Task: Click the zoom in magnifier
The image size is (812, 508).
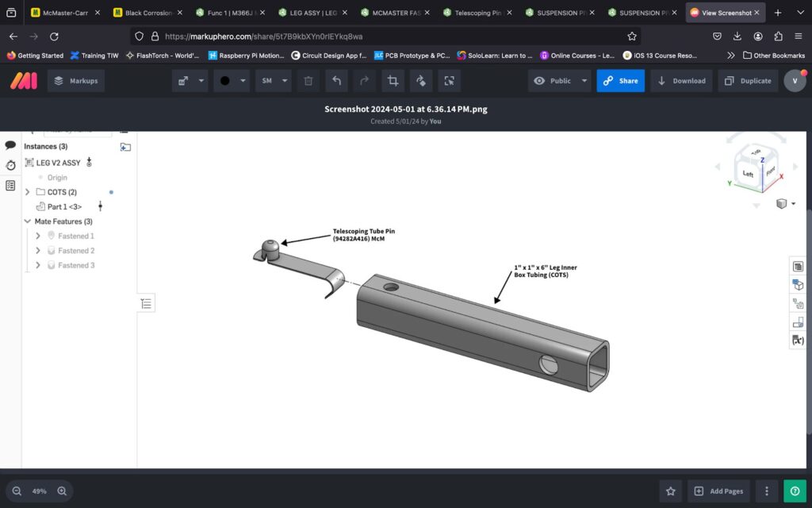Action: [63, 491]
